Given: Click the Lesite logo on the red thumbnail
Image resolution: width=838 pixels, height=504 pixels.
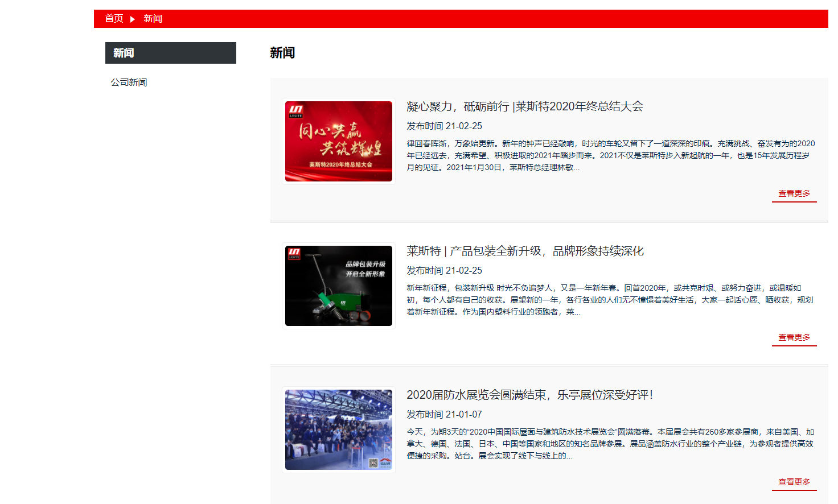Looking at the screenshot, I should 296,110.
